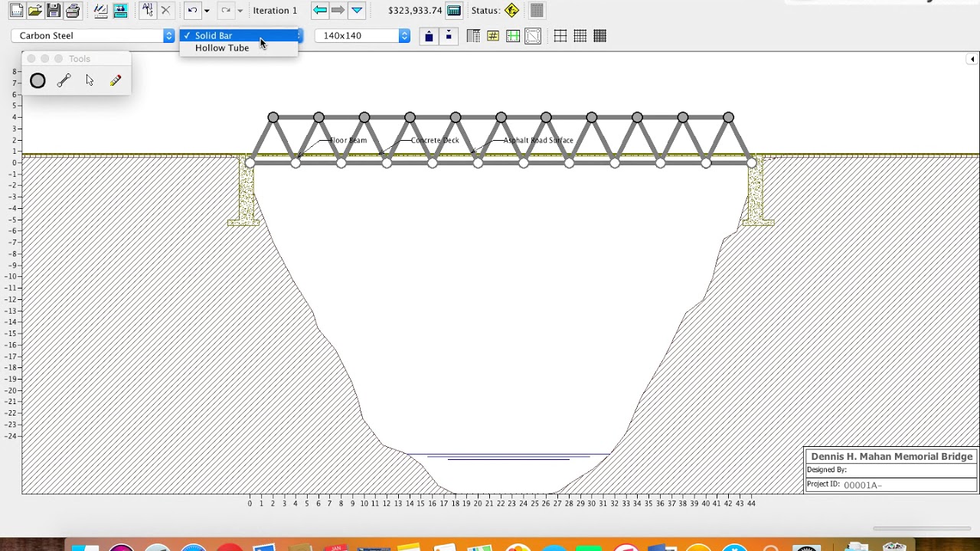The image size is (980, 551).
Task: Pick the Eraser tool in palette
Action: coord(116,80)
